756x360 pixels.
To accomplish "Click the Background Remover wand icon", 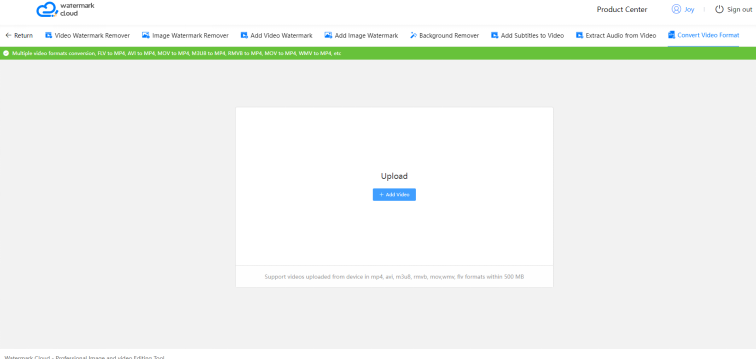I will (x=413, y=35).
